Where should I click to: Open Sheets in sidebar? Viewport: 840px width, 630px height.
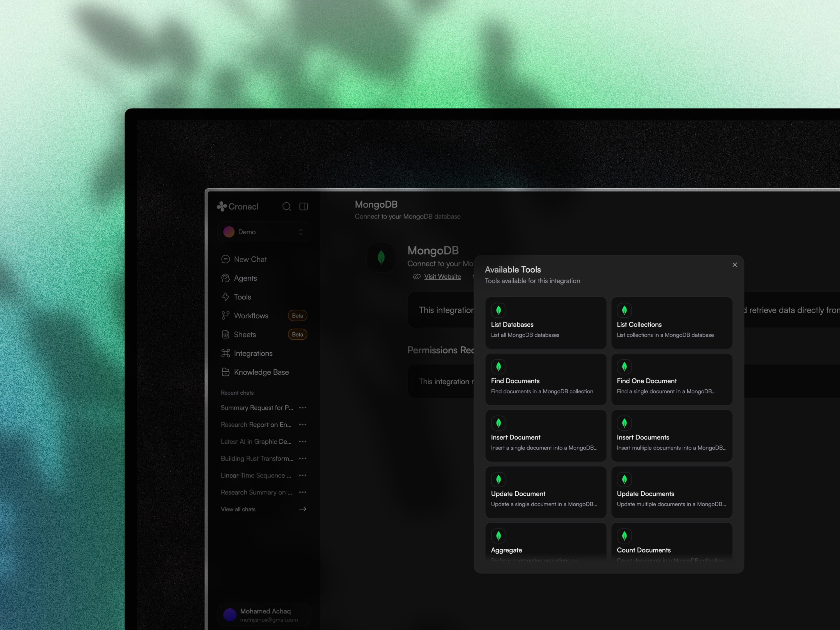click(x=264, y=334)
